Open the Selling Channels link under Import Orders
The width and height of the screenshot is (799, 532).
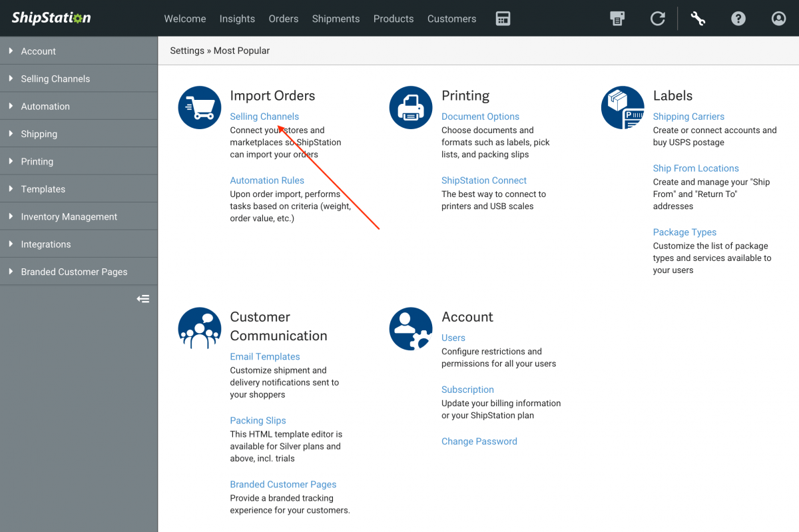click(x=264, y=117)
